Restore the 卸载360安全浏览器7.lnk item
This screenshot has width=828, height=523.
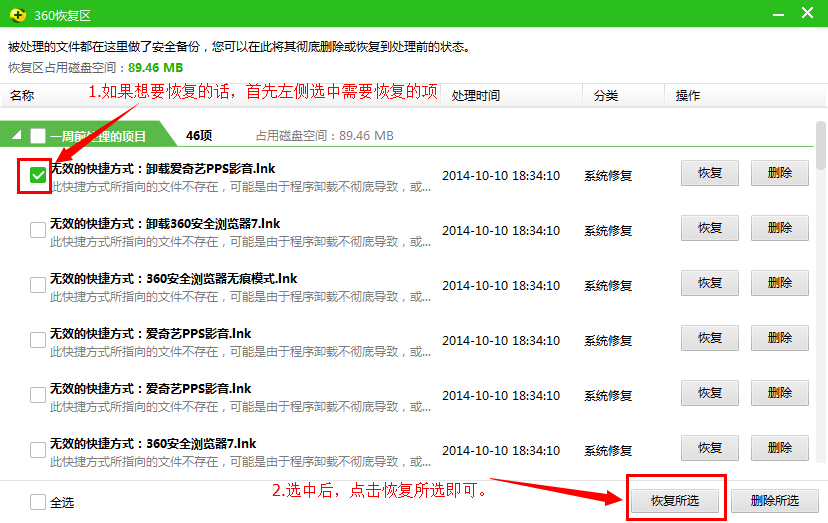coord(710,228)
